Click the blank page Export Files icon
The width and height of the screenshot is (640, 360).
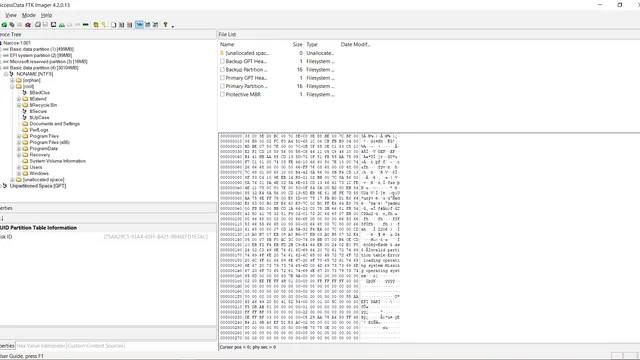(x=114, y=25)
